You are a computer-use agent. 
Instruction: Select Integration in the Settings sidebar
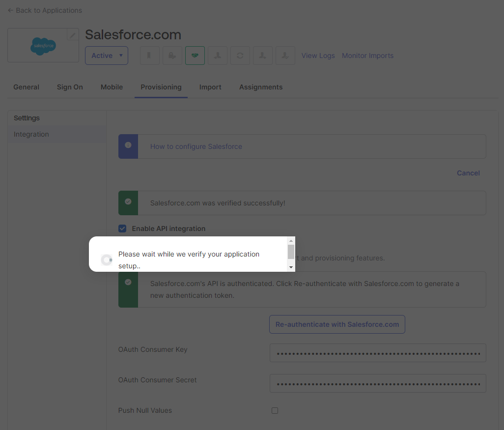[57, 135]
